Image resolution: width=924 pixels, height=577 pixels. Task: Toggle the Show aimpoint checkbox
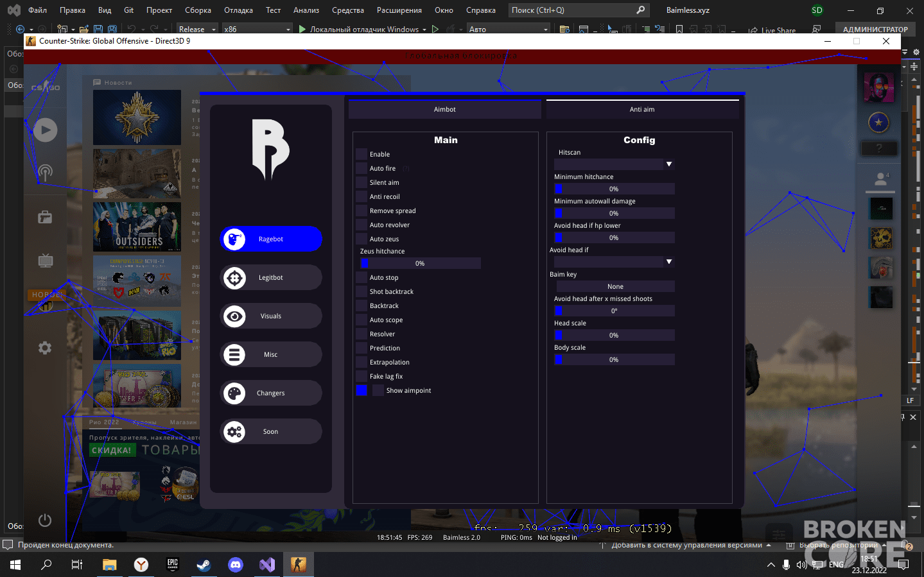[378, 390]
